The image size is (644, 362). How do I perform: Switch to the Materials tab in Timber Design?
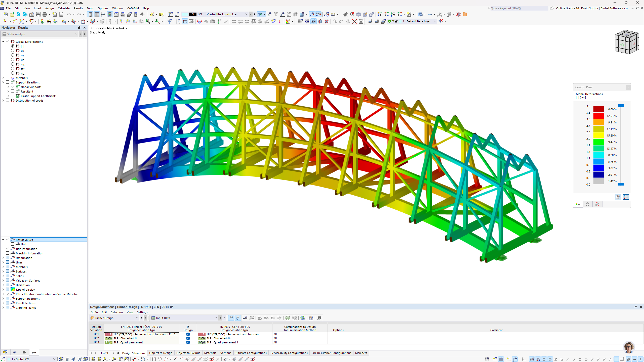tap(210, 353)
